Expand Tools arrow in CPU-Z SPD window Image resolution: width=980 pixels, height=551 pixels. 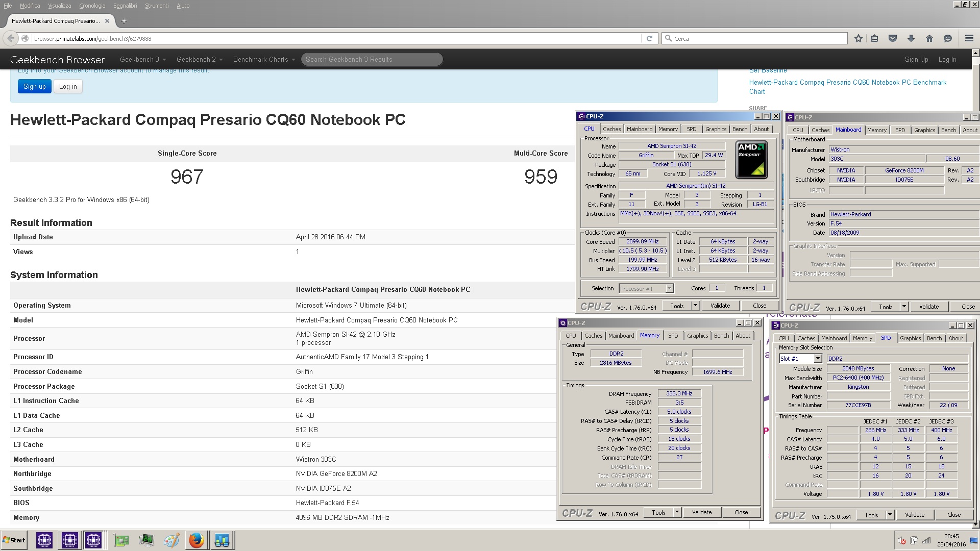[x=890, y=515]
